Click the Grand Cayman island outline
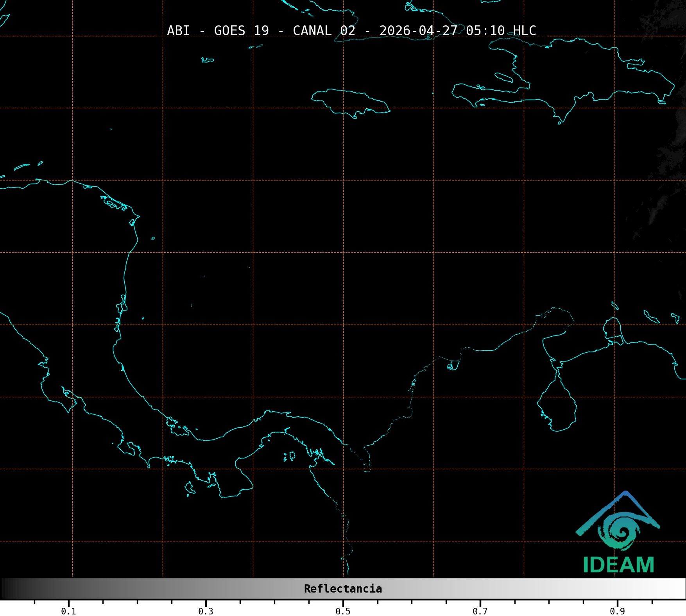Image resolution: width=686 pixels, height=616 pixels. (x=208, y=60)
